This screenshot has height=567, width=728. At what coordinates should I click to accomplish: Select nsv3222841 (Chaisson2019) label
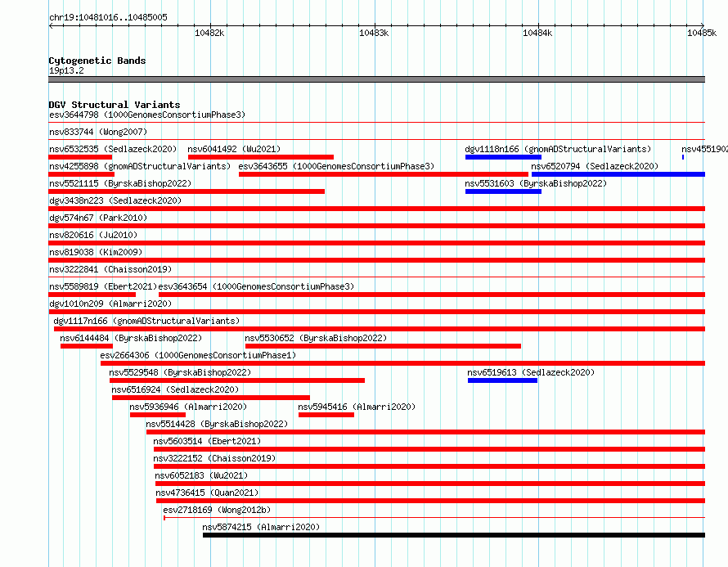pyautogui.click(x=110, y=269)
